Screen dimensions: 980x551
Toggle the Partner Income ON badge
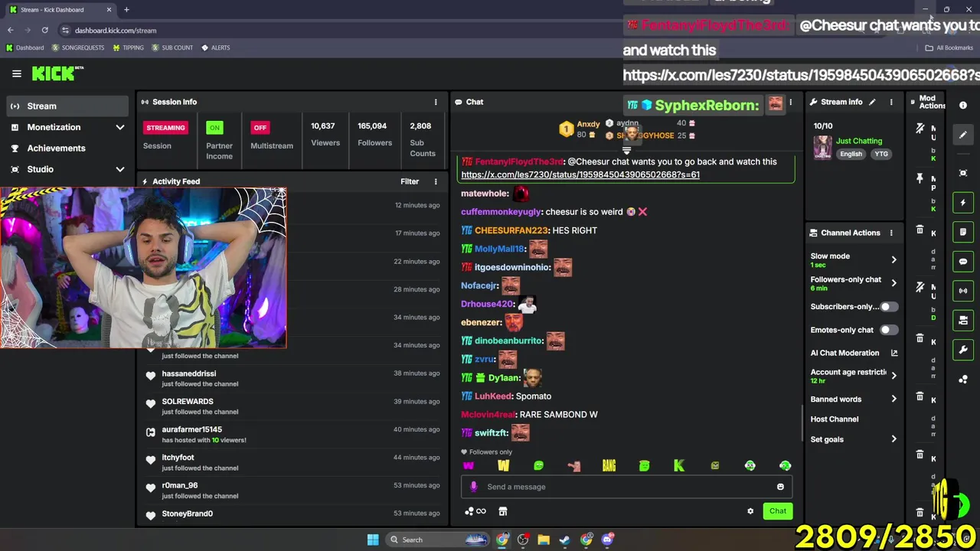click(214, 128)
